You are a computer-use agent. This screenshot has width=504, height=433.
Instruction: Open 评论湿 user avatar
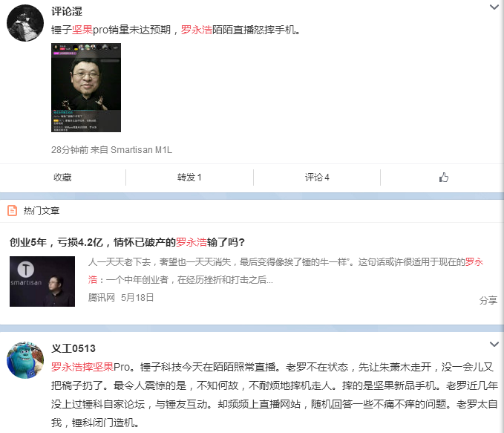(25, 23)
